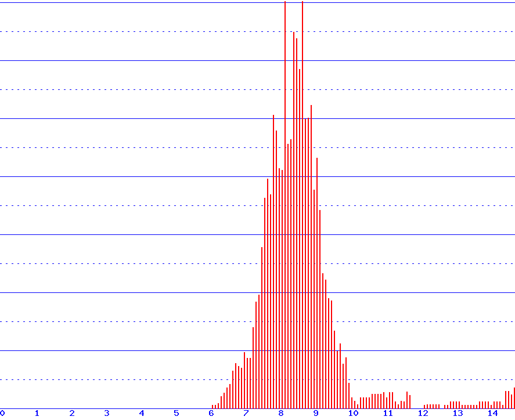Click the x-axis label 3
The width and height of the screenshot is (515, 420).
coord(107,413)
